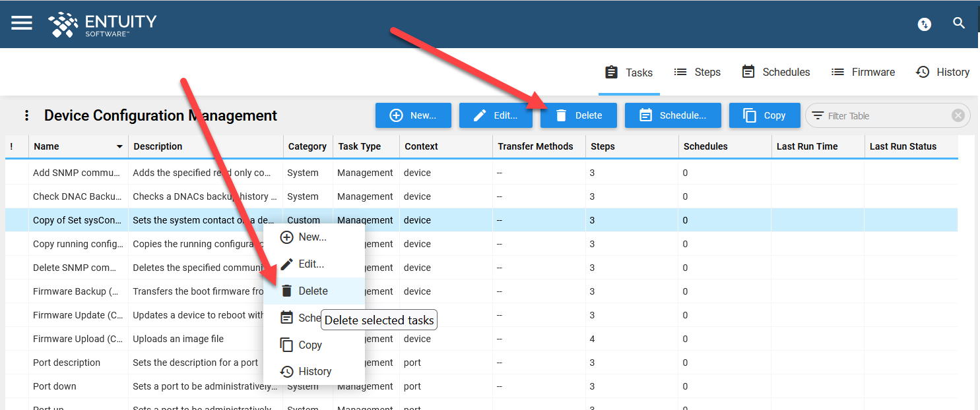This screenshot has width=980, height=410.
Task: Select the 'Delete SNMP com...' task row
Action: (x=482, y=268)
